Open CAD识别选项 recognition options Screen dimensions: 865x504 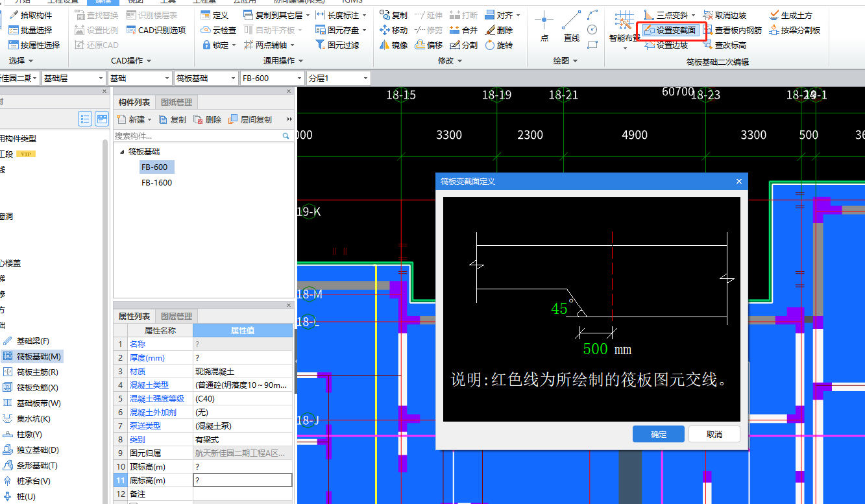156,30
